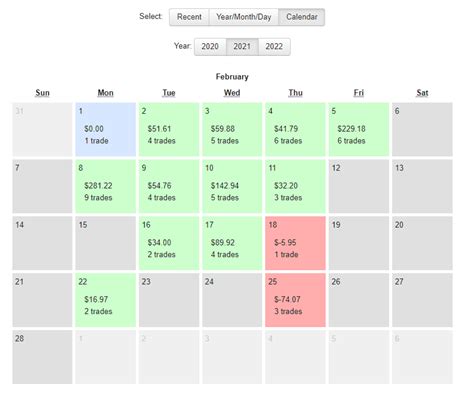Choose year 2022

[274, 47]
